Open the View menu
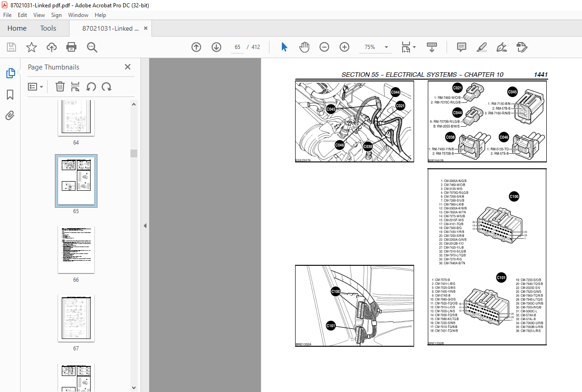 click(39, 15)
